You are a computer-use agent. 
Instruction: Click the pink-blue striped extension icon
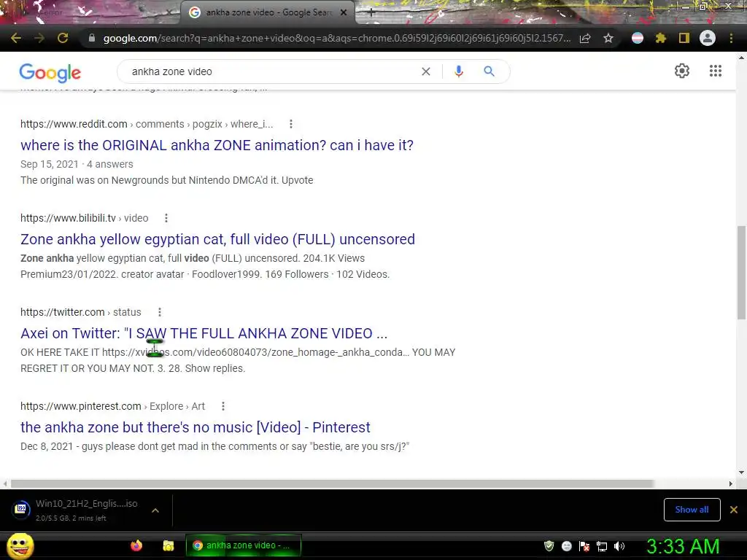click(x=638, y=38)
